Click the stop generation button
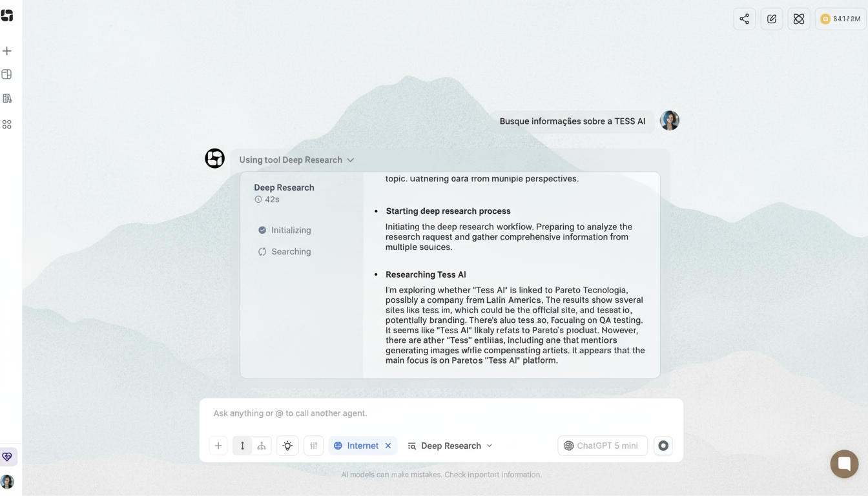 (663, 446)
